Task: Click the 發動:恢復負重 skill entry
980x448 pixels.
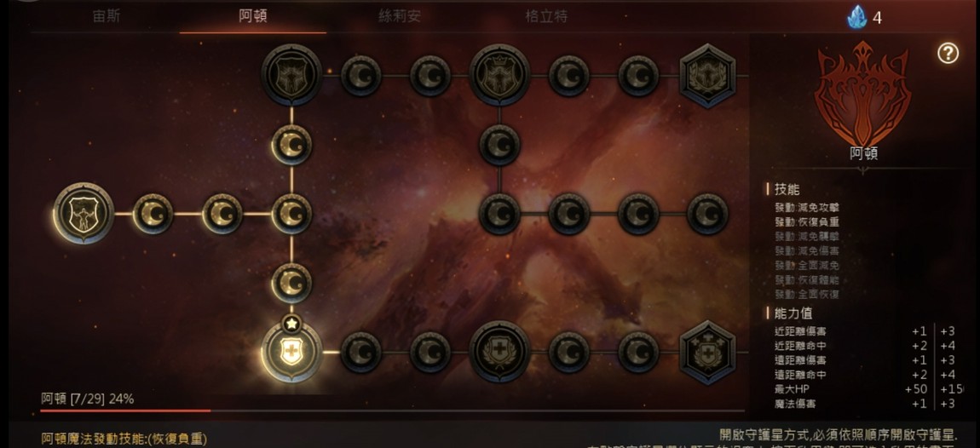Action: (x=807, y=221)
